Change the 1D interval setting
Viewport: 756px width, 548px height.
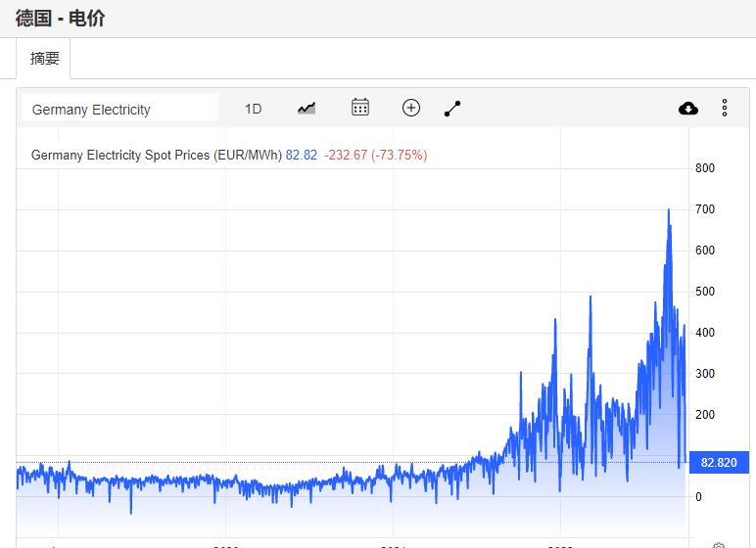click(253, 109)
